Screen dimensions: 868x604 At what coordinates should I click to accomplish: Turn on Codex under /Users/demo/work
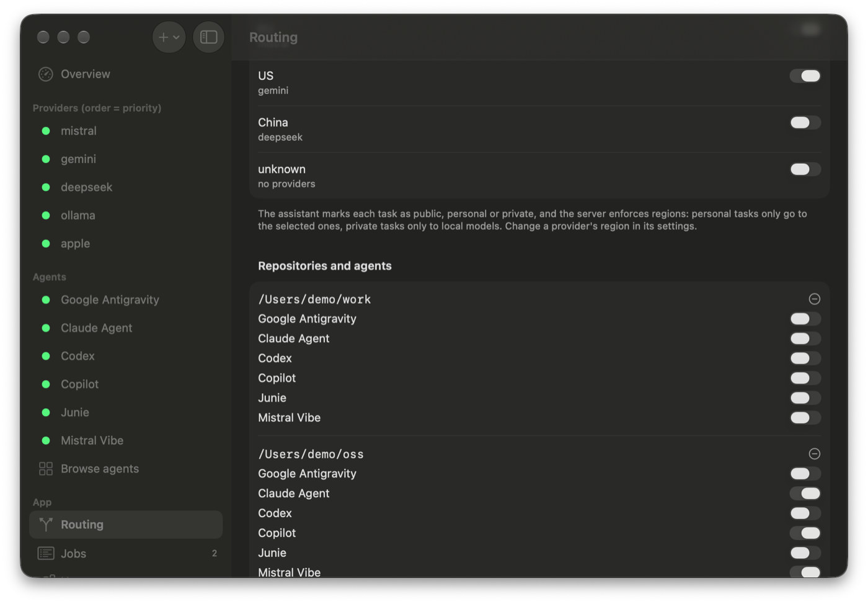(805, 358)
